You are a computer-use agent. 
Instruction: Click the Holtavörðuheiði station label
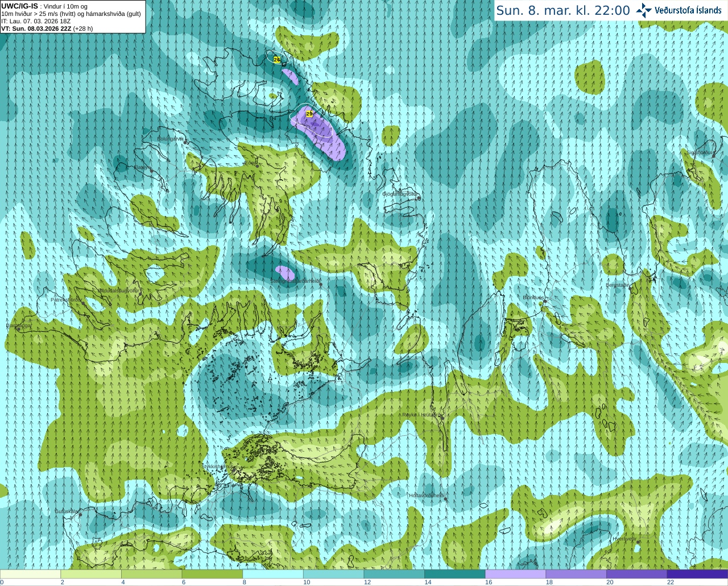click(x=427, y=496)
